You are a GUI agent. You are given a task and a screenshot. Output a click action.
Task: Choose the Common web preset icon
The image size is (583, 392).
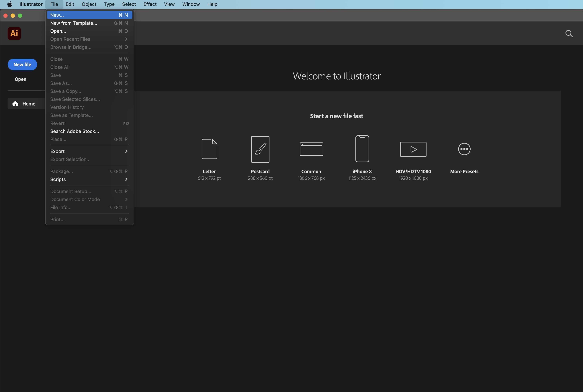(x=311, y=149)
